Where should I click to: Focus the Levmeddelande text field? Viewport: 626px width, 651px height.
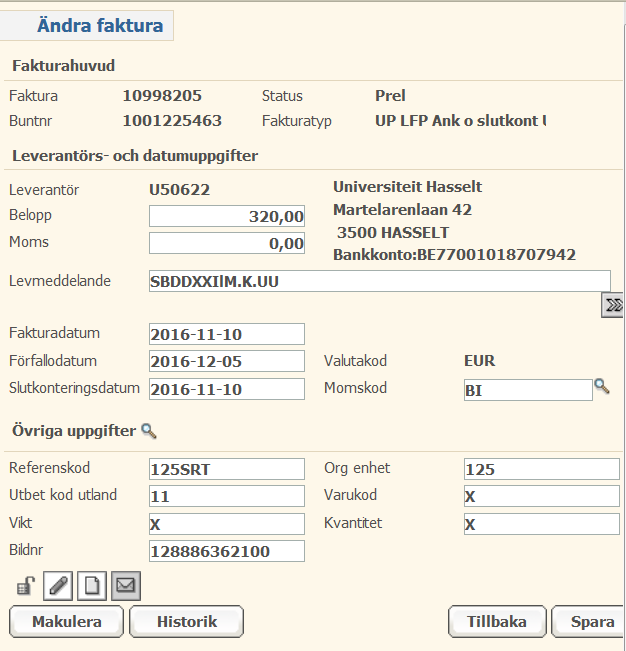(x=380, y=281)
